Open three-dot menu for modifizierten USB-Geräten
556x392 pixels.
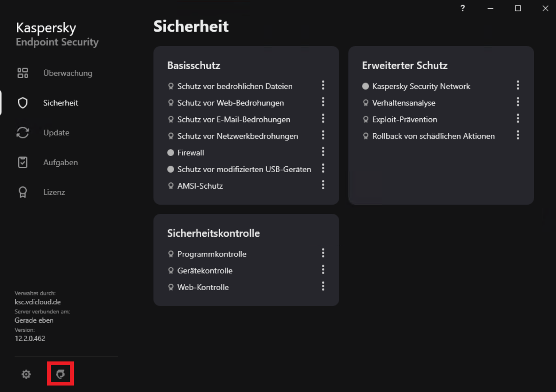coord(323,168)
